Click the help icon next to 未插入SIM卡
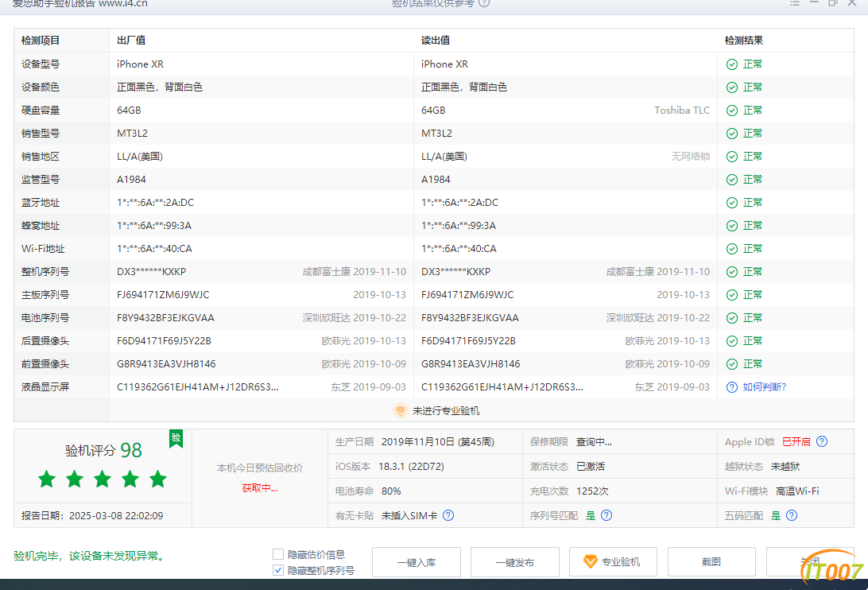Image resolution: width=868 pixels, height=590 pixels. pos(448,515)
